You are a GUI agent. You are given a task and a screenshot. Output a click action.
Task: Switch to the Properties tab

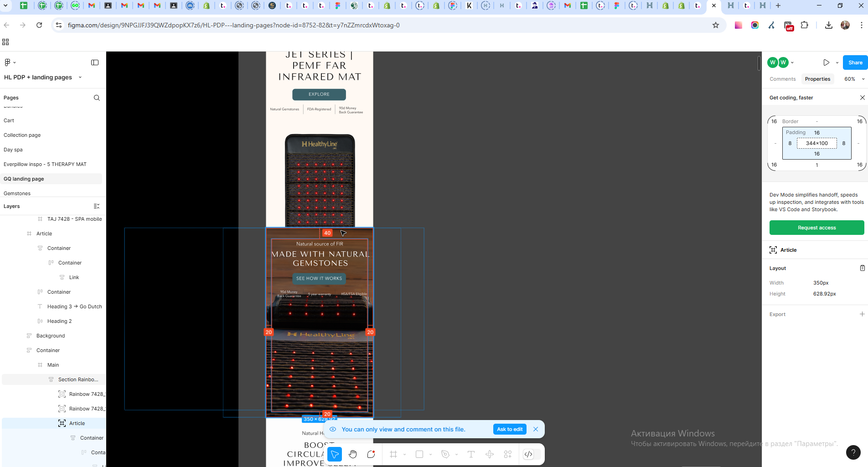click(x=817, y=79)
